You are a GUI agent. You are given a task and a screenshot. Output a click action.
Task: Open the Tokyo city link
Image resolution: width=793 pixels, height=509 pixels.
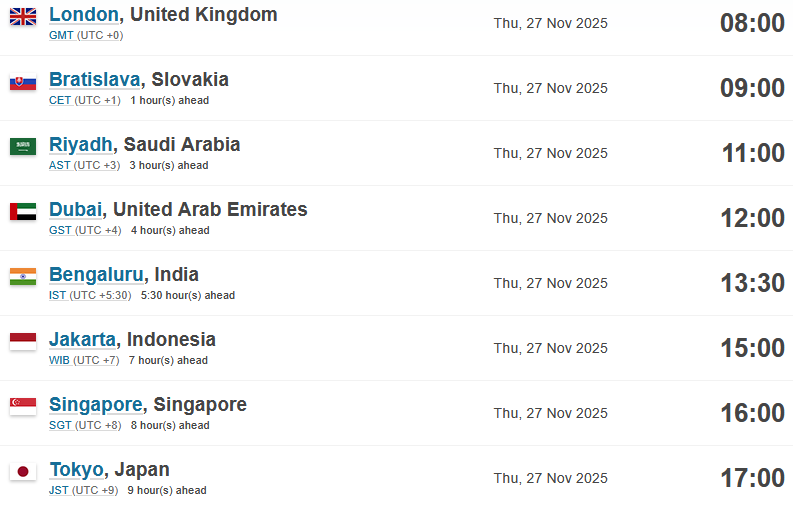click(x=76, y=470)
